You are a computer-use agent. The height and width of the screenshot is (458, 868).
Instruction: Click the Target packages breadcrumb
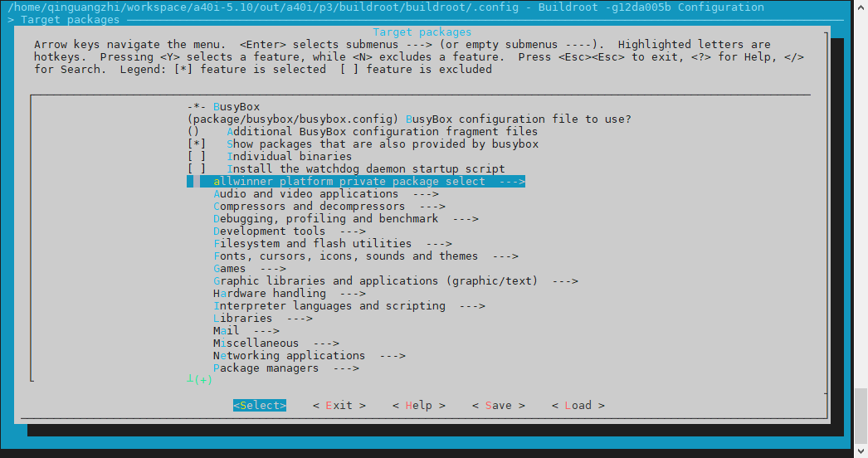pyautogui.click(x=71, y=20)
